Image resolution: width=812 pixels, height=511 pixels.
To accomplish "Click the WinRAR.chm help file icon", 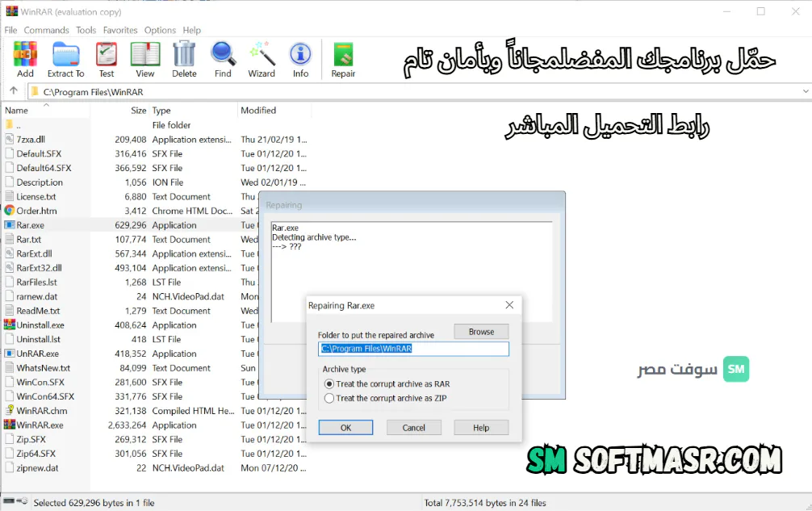I will coord(10,410).
